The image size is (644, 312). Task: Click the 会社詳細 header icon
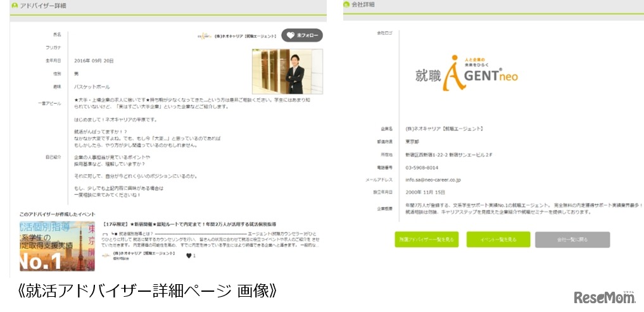pyautogui.click(x=348, y=4)
